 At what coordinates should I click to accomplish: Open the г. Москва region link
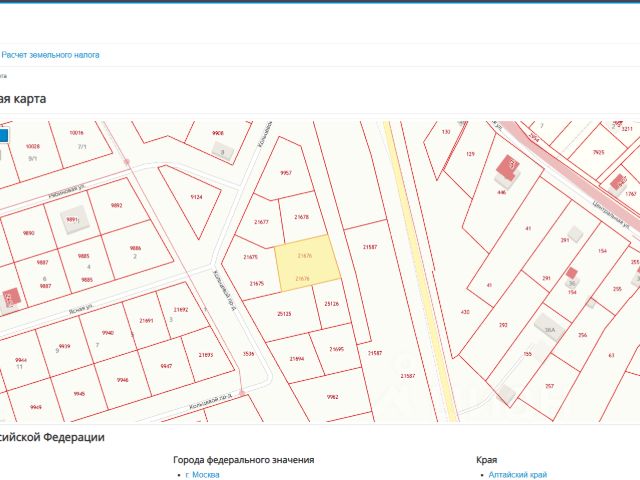[x=202, y=474]
